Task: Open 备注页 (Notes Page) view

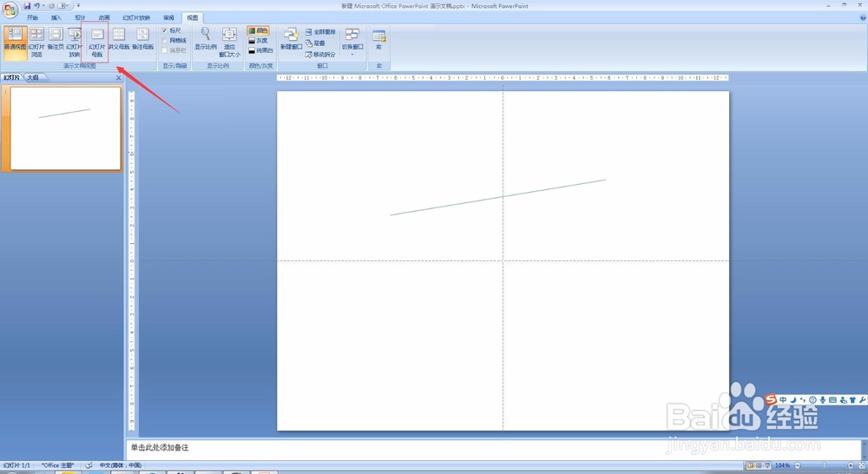Action: tap(56, 39)
